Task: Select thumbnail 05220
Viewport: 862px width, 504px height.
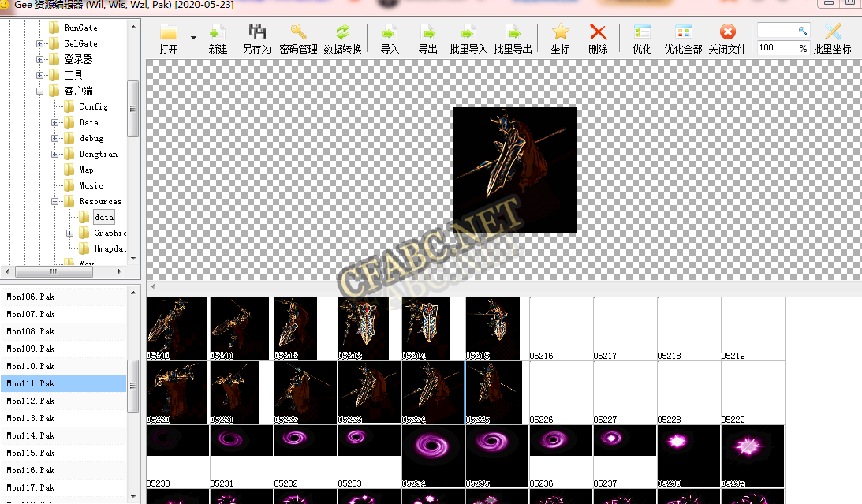Action: pyautogui.click(x=177, y=393)
